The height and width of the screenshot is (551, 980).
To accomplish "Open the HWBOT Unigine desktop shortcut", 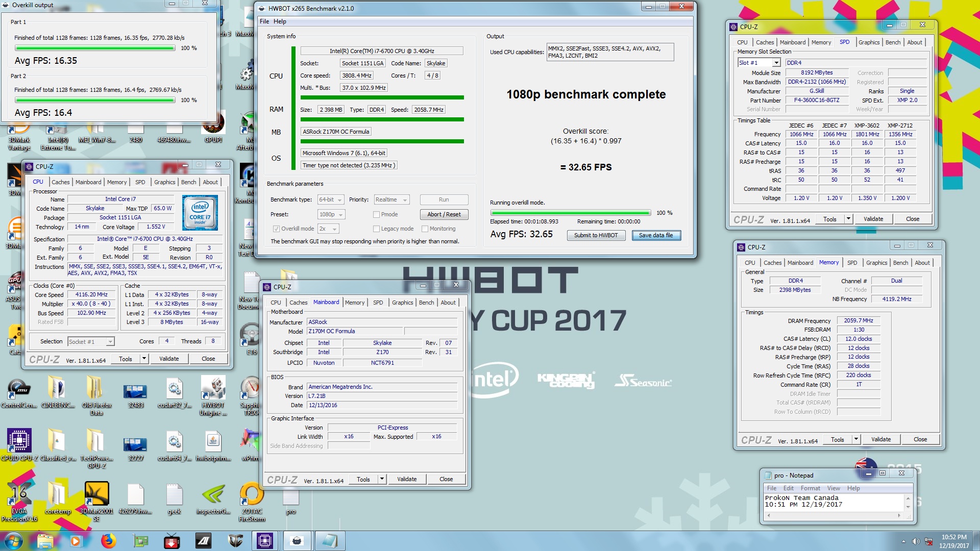I will point(213,395).
